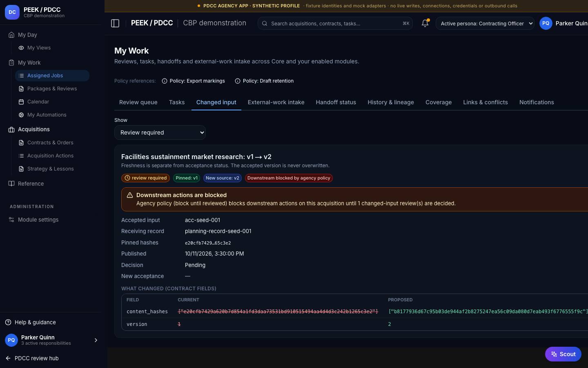The image size is (588, 368).
Task: Open Policy: Draft retention reference
Action: [x=264, y=81]
